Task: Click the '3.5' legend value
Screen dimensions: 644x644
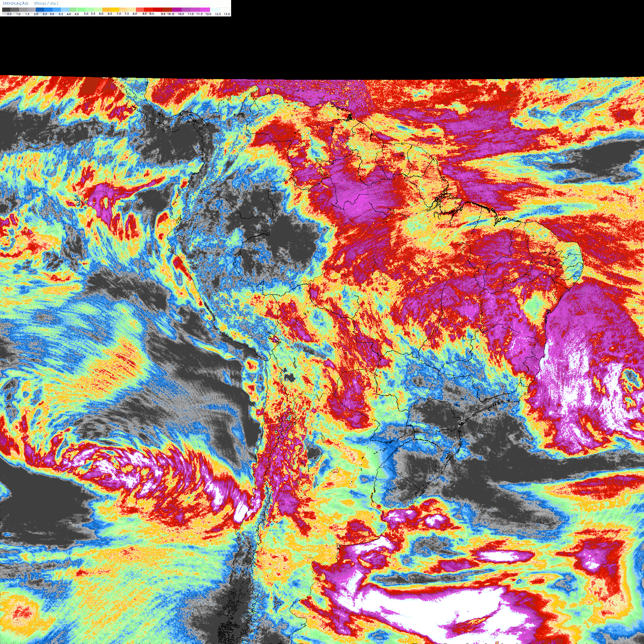Action: (61, 14)
